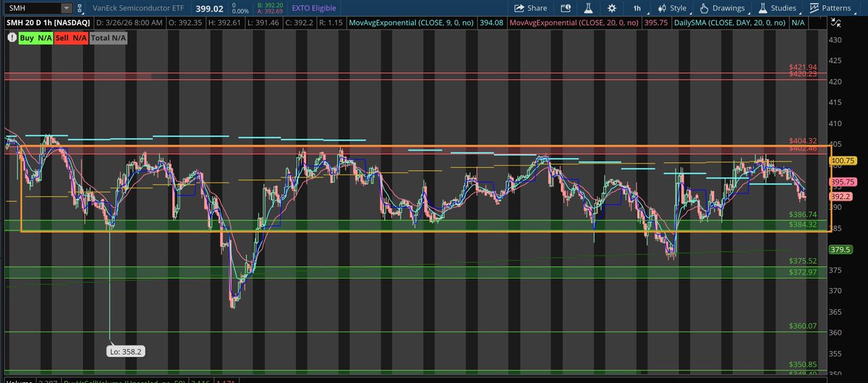
Task: Click the candlestick icon beside Style
Action: [x=661, y=9]
